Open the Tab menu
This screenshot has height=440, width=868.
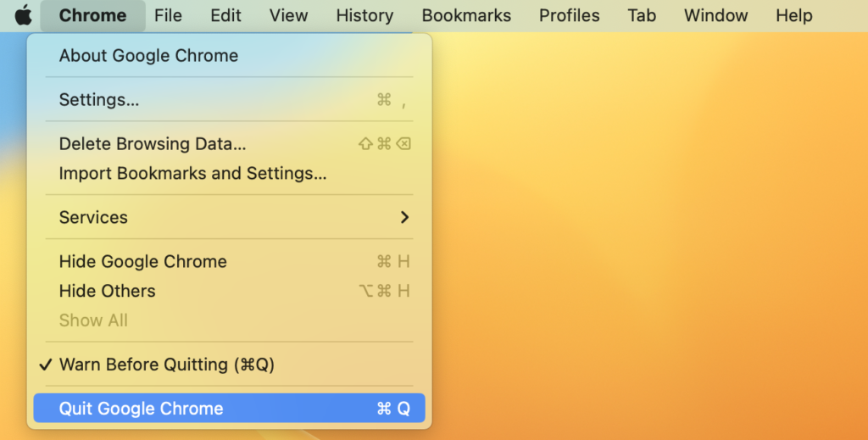click(642, 15)
